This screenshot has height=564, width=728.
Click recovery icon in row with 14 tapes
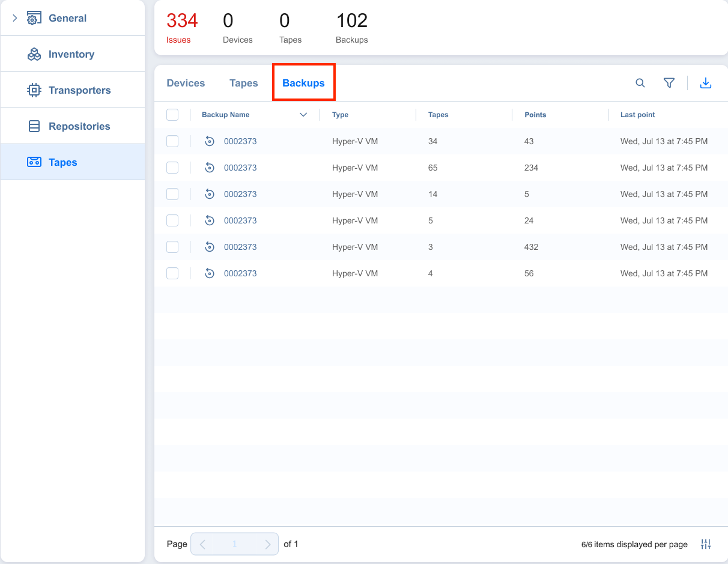click(x=210, y=194)
